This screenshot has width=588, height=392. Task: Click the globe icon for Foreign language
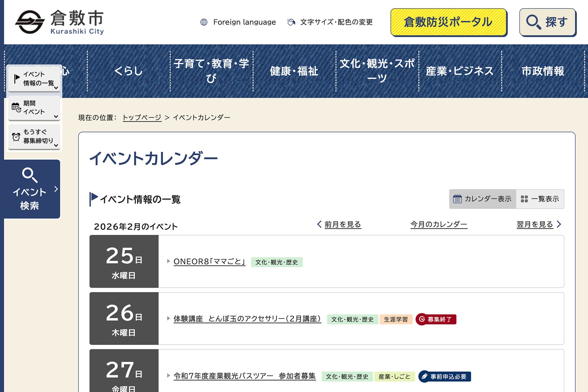point(204,22)
